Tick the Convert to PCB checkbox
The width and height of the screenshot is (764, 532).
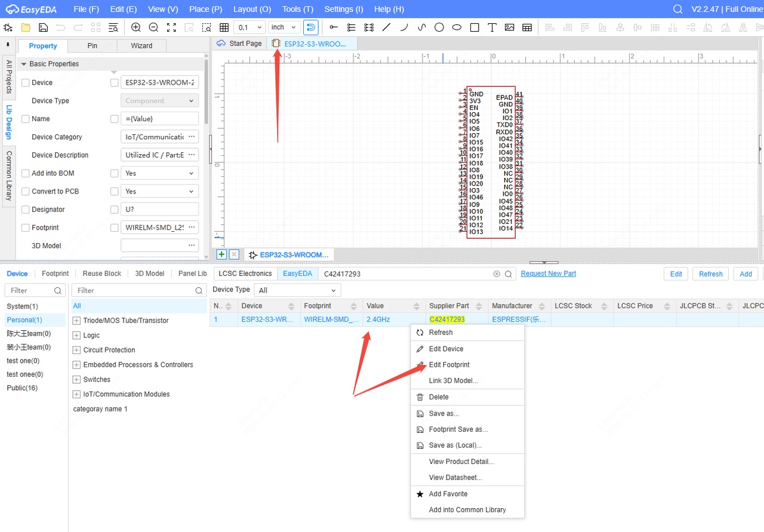pyautogui.click(x=26, y=192)
